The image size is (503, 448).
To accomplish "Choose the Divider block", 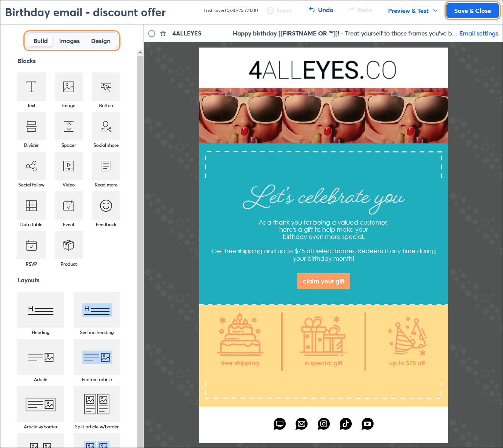I will 31,126.
